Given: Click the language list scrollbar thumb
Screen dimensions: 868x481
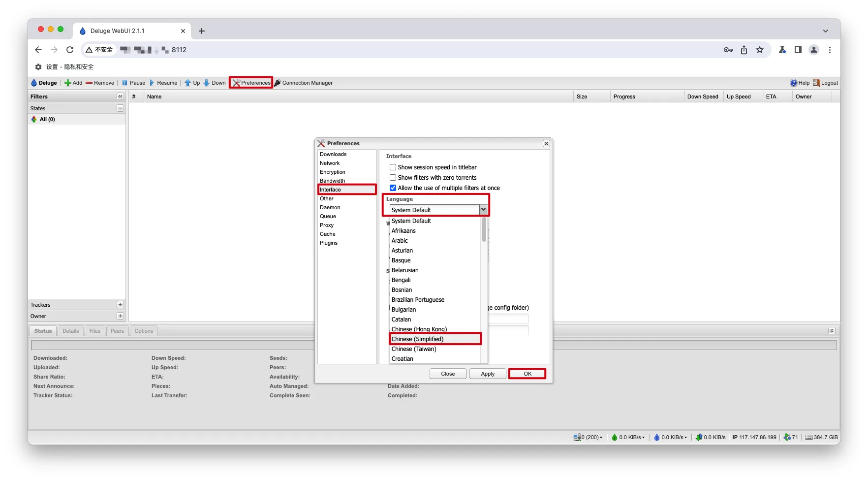Looking at the screenshot, I should click(484, 229).
